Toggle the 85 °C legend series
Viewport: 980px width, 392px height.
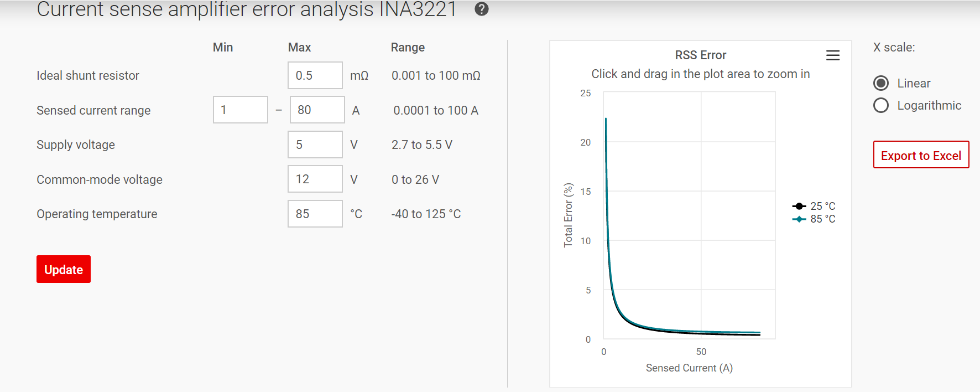click(814, 219)
